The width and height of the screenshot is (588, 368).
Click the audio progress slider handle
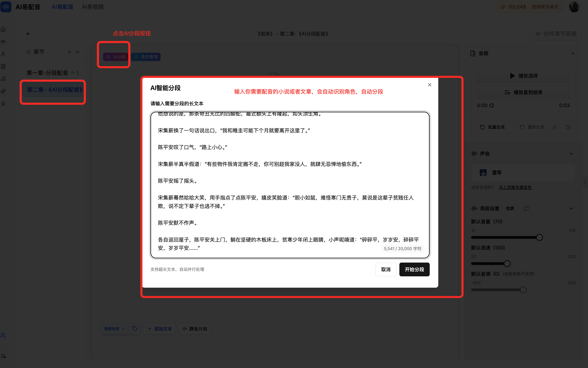point(492,106)
